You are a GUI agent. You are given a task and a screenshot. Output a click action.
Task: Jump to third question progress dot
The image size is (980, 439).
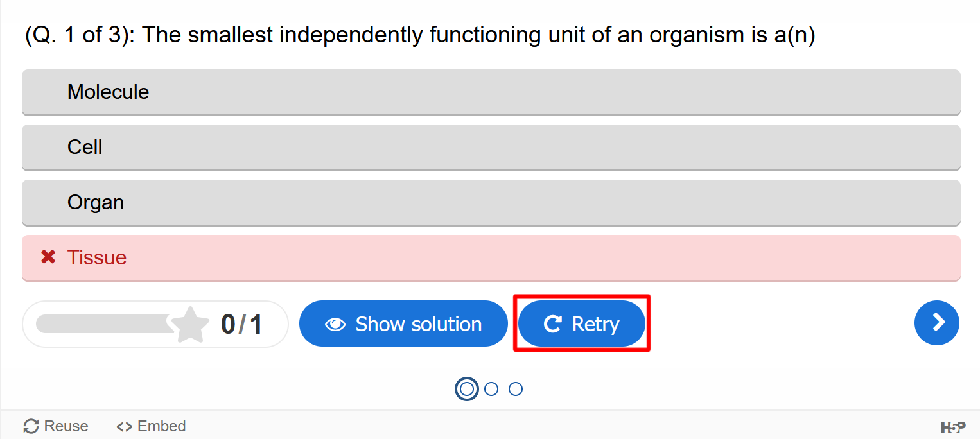click(x=516, y=389)
